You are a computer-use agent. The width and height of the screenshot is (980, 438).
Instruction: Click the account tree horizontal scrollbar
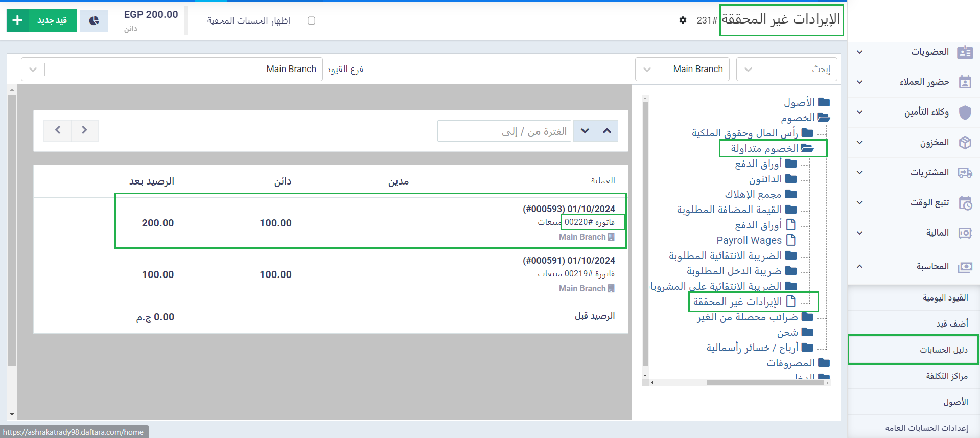pyautogui.click(x=765, y=382)
